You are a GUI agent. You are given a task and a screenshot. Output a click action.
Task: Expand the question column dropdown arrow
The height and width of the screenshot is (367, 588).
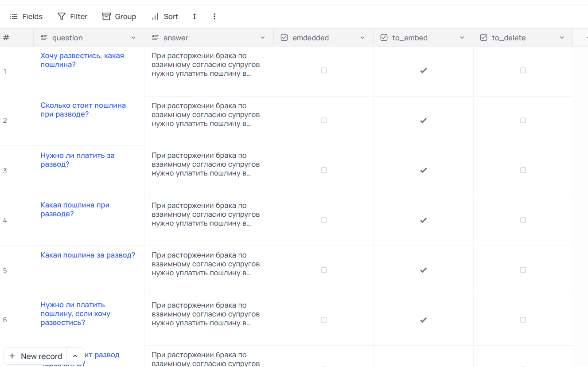click(133, 38)
